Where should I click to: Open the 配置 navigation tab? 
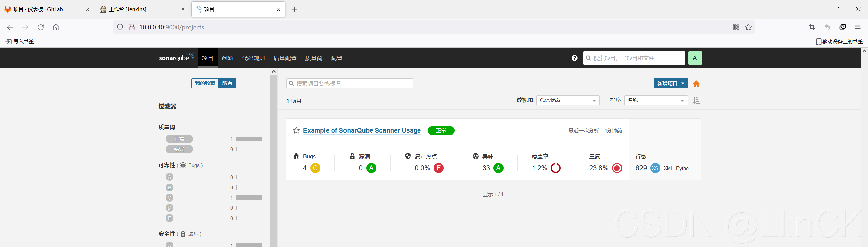click(337, 58)
